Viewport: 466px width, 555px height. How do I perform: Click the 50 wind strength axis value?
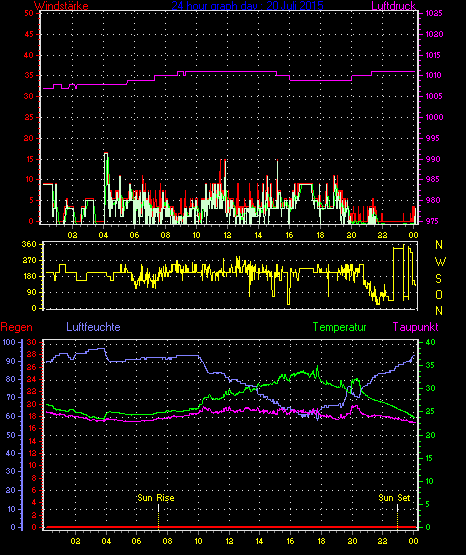pyautogui.click(x=29, y=13)
